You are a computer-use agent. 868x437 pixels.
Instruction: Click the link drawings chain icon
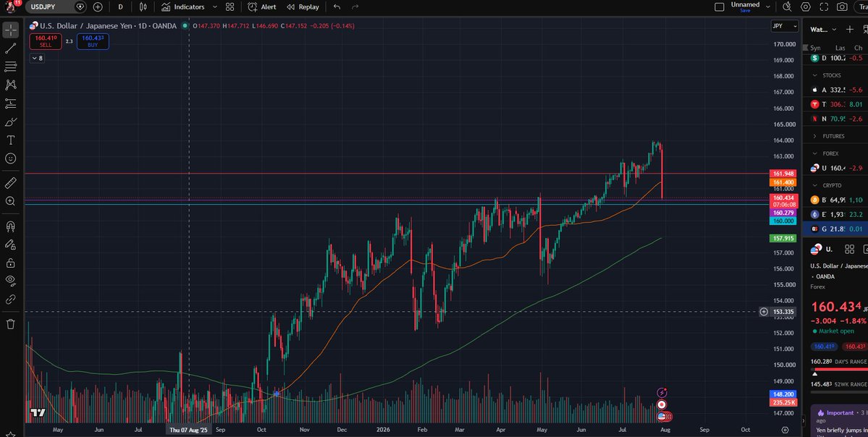[11, 300]
